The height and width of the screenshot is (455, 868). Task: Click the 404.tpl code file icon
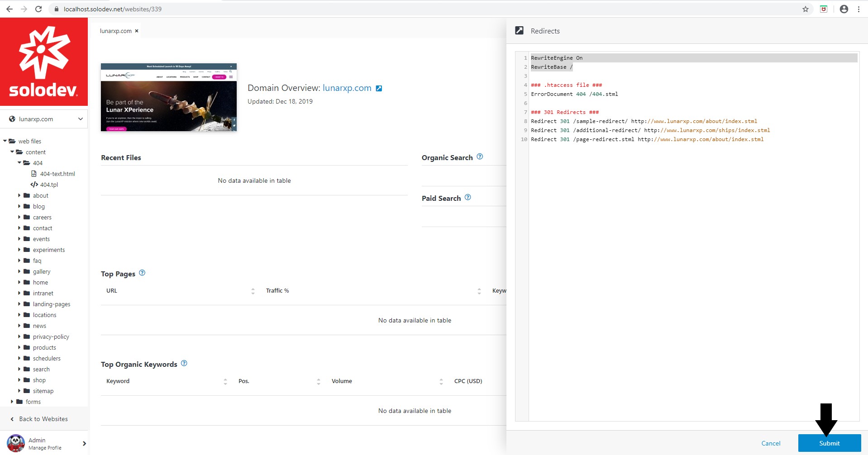[34, 185]
